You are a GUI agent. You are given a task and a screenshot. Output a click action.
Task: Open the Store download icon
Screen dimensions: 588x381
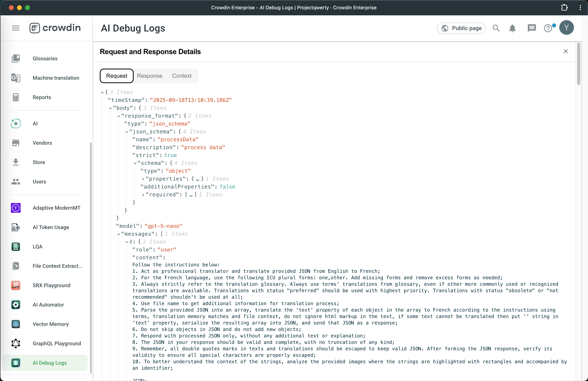(16, 162)
